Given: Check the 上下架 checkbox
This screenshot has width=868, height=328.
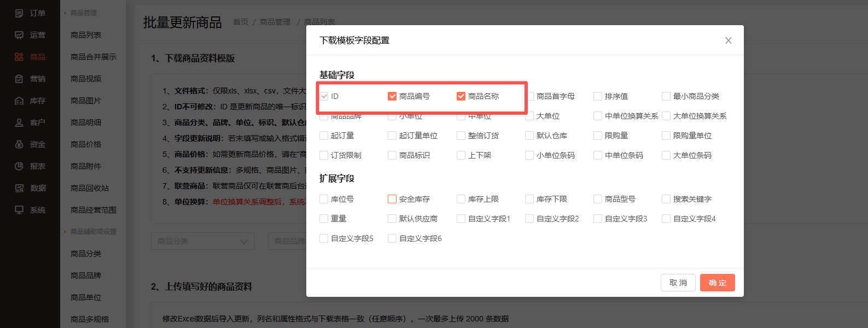Looking at the screenshot, I should 461,155.
